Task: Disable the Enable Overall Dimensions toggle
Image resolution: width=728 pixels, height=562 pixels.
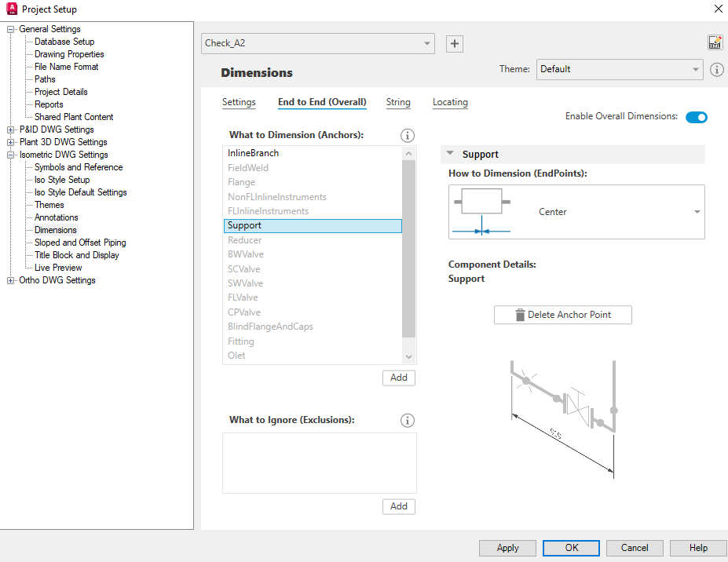Action: 696,117
